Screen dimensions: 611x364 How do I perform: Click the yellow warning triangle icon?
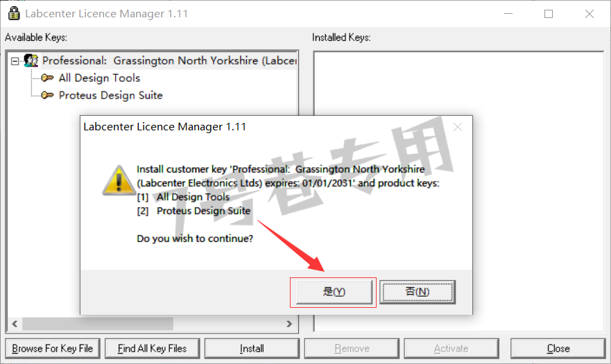pos(119,180)
